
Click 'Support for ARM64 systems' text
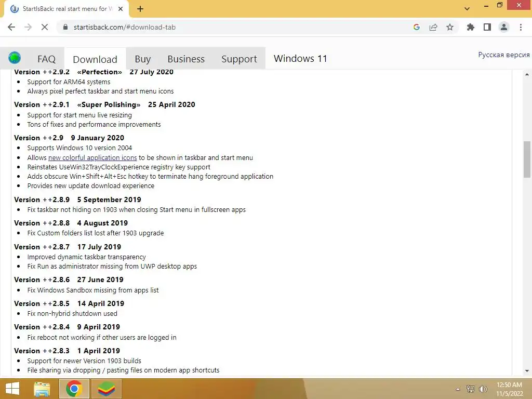(69, 82)
